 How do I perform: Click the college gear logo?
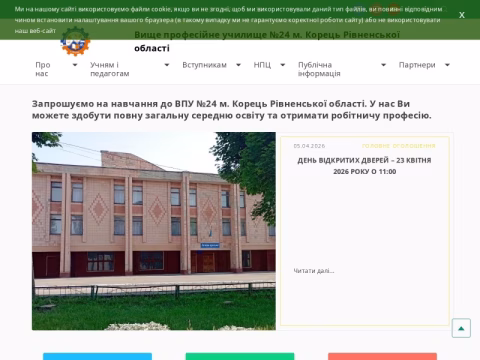[x=75, y=41]
